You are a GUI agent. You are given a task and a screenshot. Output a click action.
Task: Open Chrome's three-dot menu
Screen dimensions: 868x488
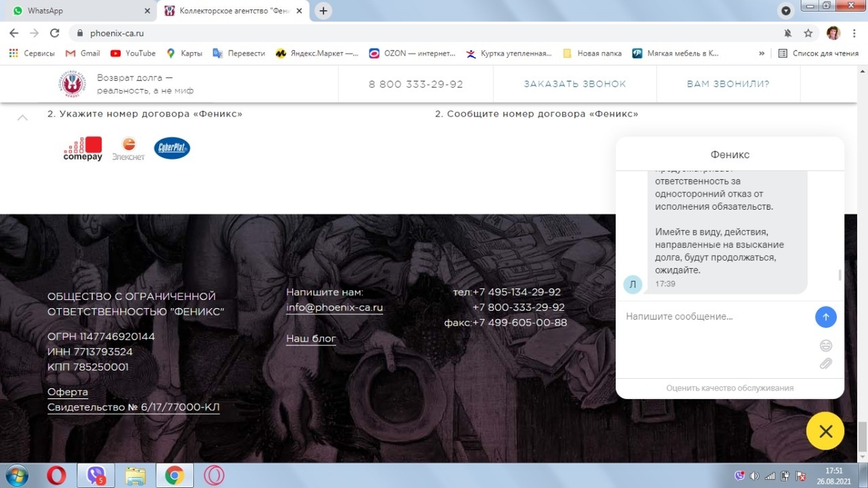pos(854,33)
